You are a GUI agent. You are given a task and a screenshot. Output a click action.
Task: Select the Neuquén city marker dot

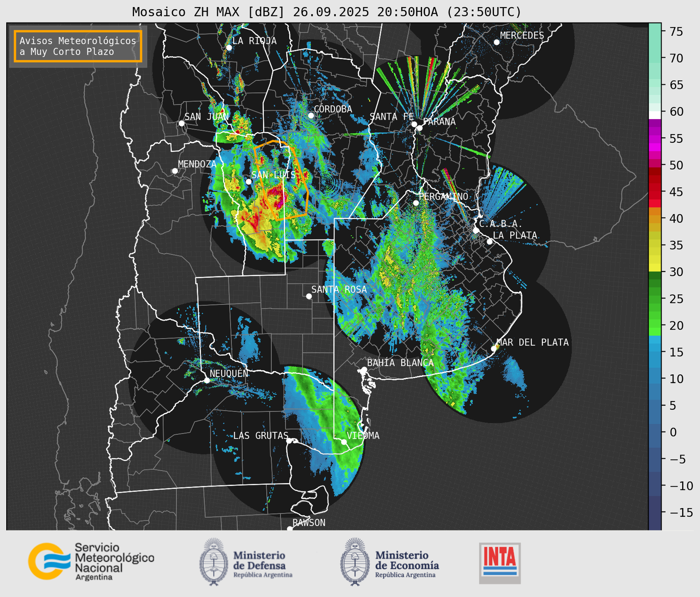207,380
